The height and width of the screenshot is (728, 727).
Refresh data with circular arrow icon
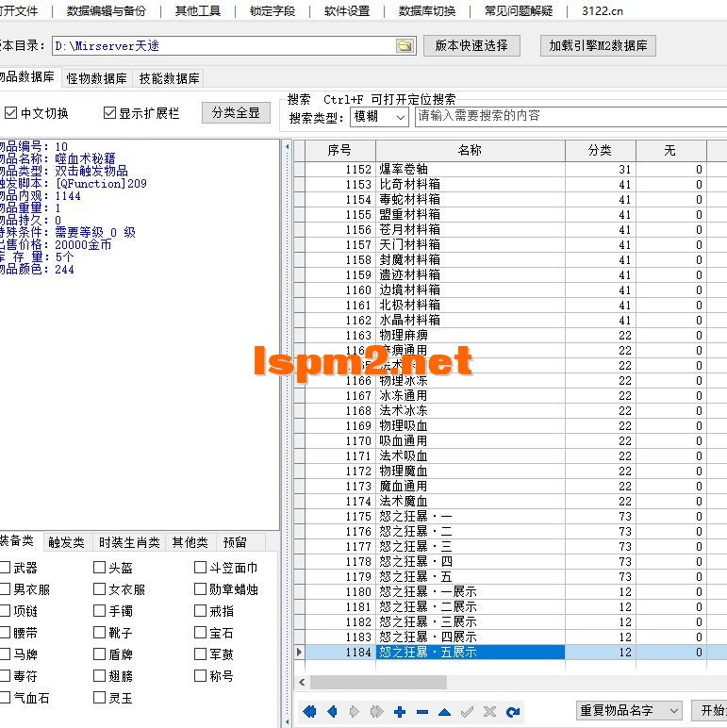[513, 711]
